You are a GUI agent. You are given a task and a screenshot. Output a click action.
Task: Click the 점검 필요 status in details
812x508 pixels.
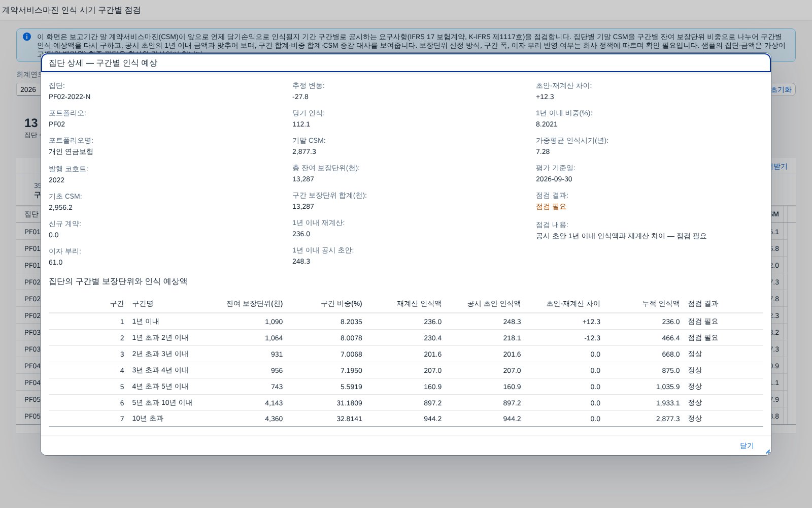click(x=551, y=207)
